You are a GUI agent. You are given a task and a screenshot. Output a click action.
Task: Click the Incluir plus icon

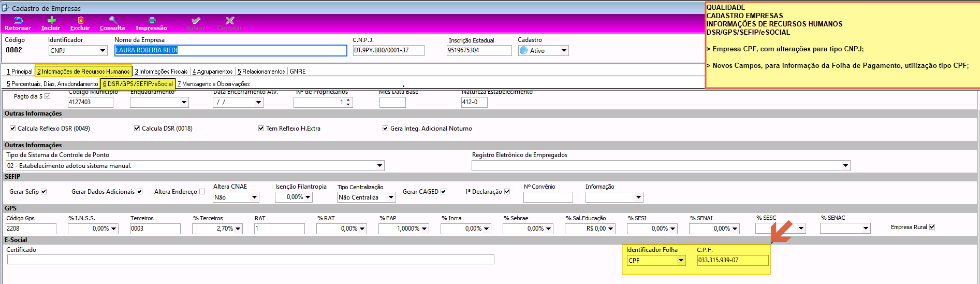coord(51,20)
